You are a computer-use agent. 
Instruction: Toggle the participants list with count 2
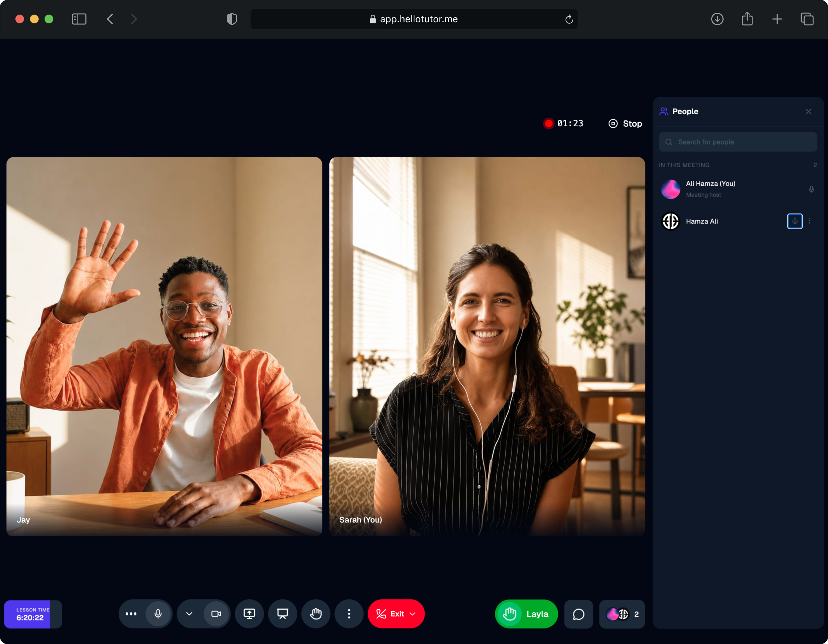[622, 614]
